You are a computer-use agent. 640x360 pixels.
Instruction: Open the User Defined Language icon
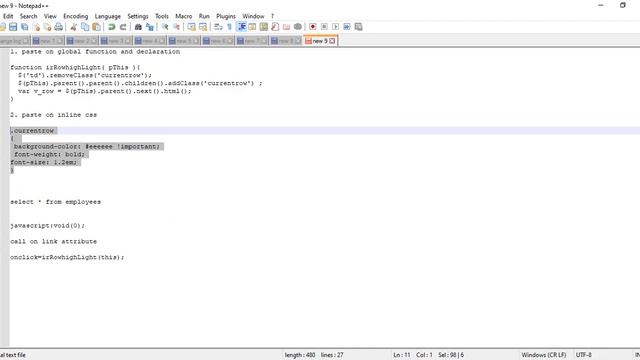[252, 27]
